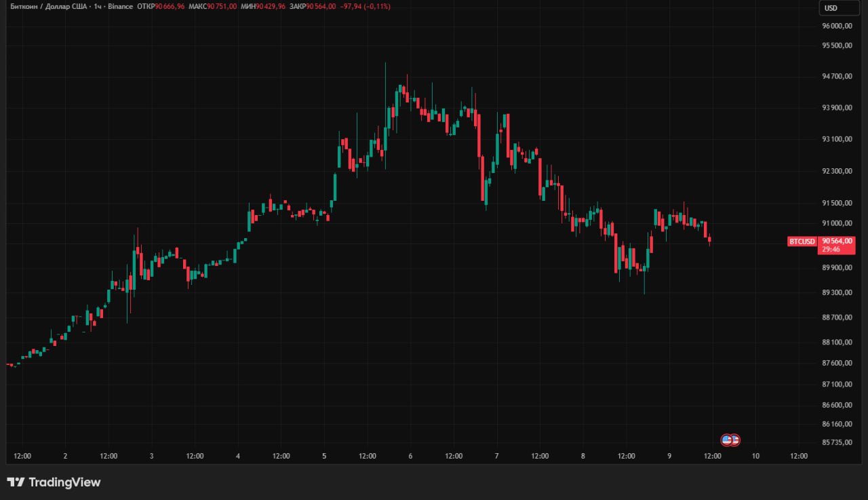Click the Binance exchange name in the legend
The height and width of the screenshot is (500, 868).
120,6
